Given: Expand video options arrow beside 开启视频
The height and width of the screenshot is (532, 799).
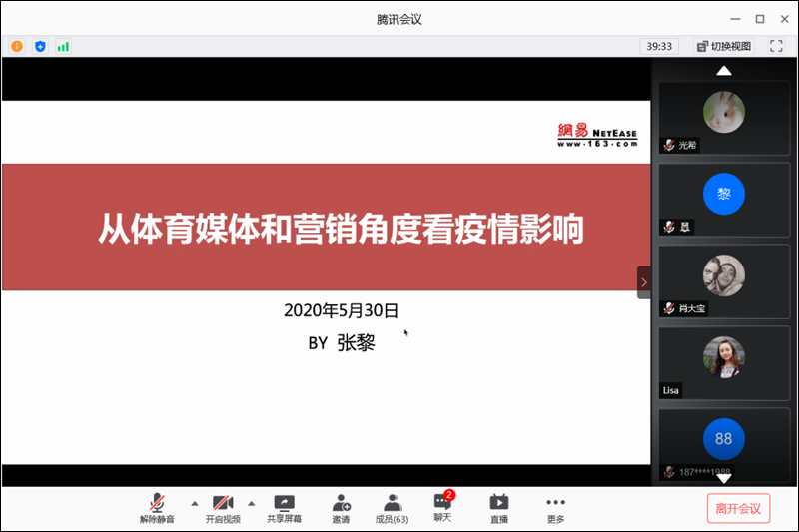Looking at the screenshot, I should point(251,503).
